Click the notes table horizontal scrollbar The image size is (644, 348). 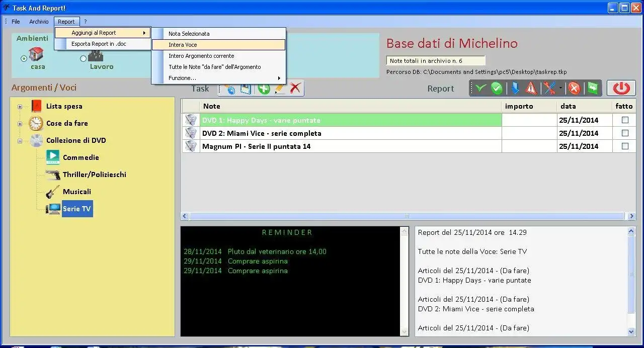408,216
